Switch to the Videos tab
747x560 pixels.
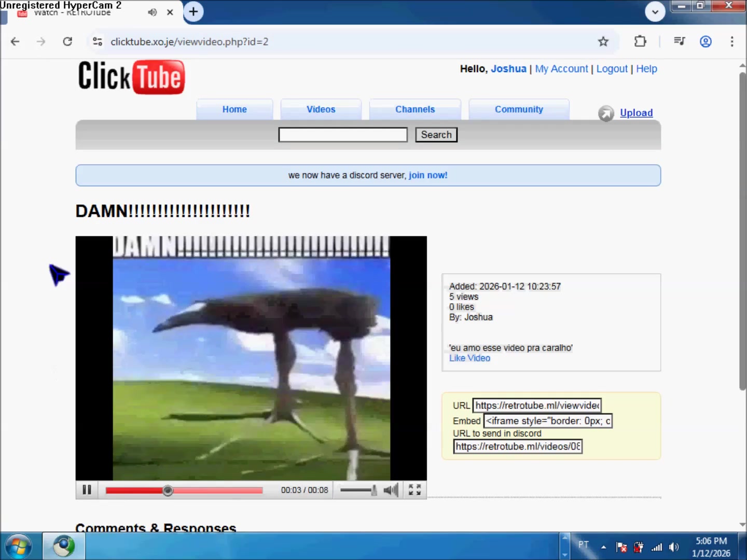(321, 109)
